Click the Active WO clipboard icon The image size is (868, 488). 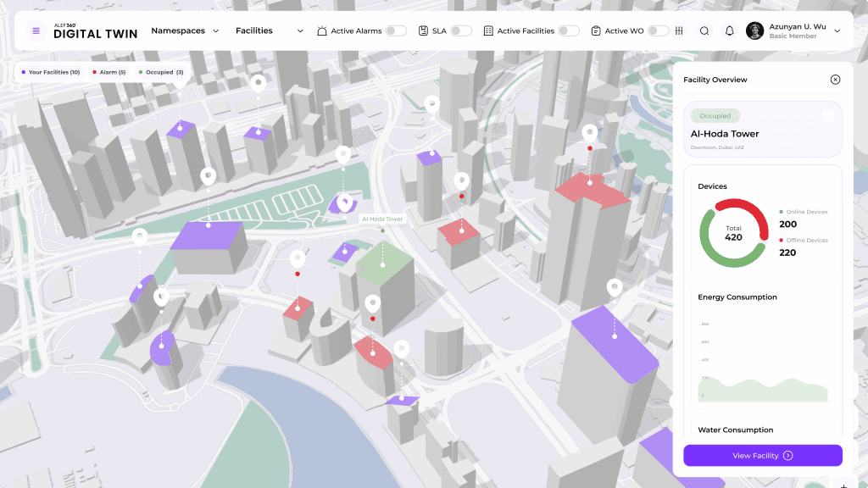pos(596,31)
